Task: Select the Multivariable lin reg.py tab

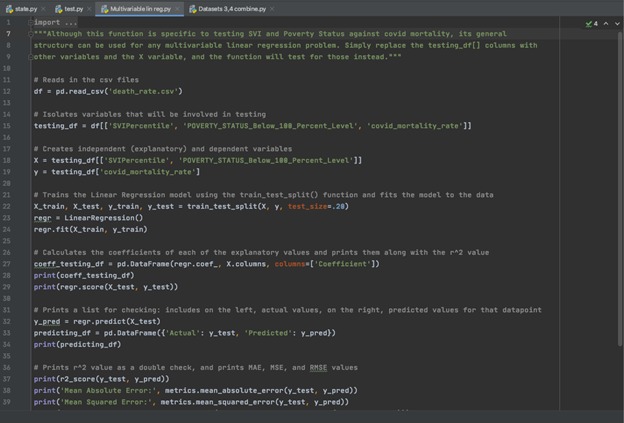Action: 140,9
